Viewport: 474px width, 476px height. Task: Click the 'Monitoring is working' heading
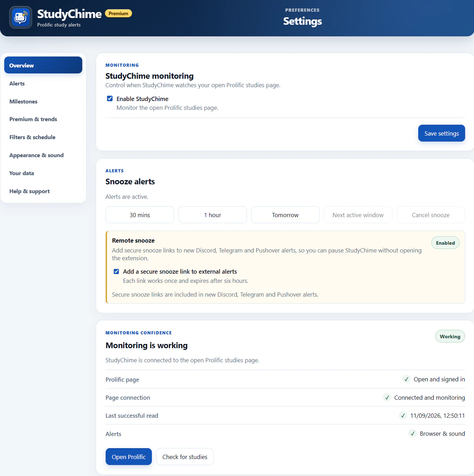pyautogui.click(x=147, y=345)
